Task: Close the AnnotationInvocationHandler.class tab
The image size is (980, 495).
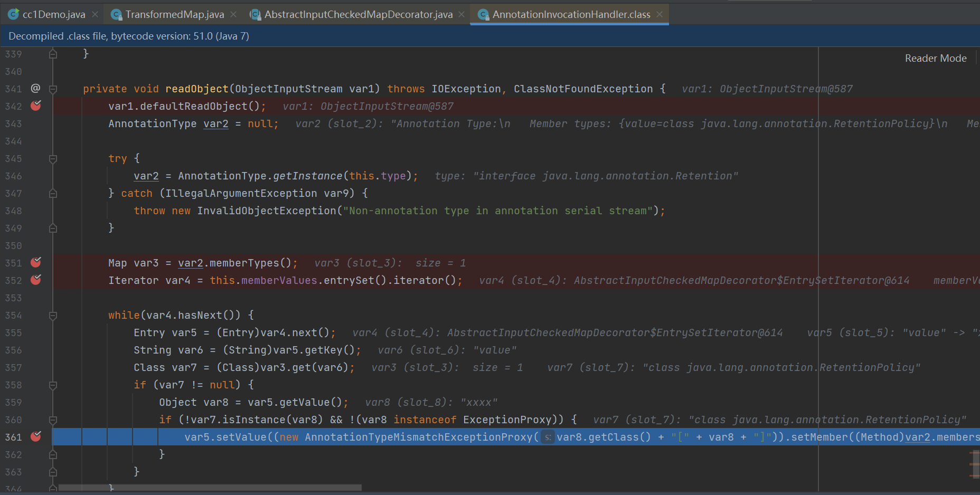Action: coord(659,14)
